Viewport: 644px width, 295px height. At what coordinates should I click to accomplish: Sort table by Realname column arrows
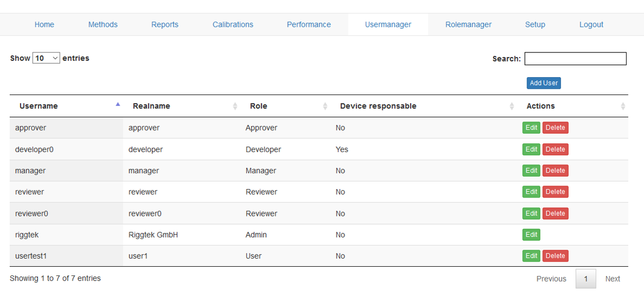235,106
